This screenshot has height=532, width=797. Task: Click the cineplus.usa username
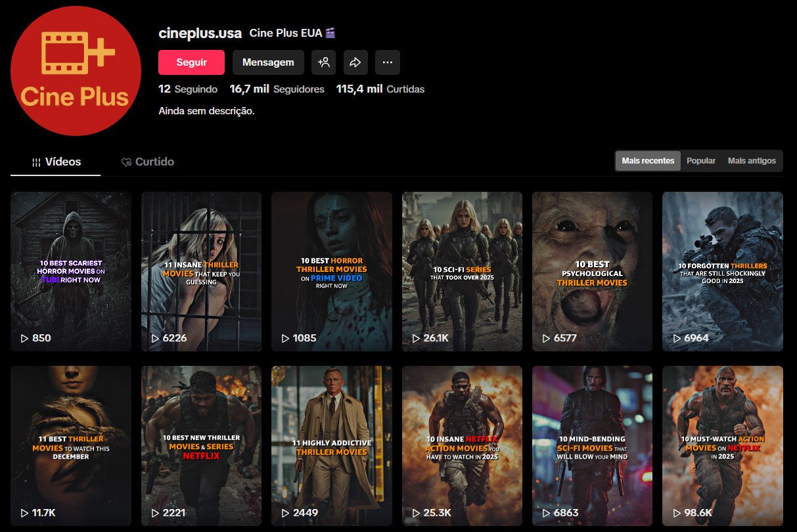(200, 32)
